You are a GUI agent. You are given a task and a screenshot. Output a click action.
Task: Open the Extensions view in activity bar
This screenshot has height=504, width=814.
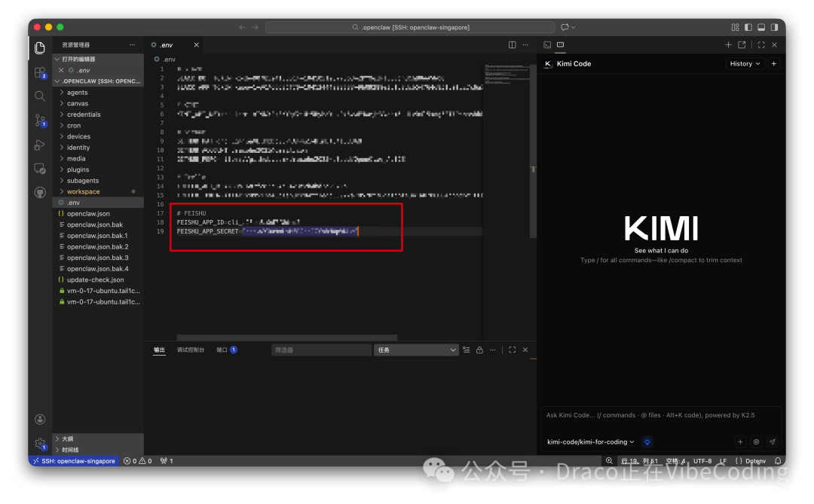(40, 72)
